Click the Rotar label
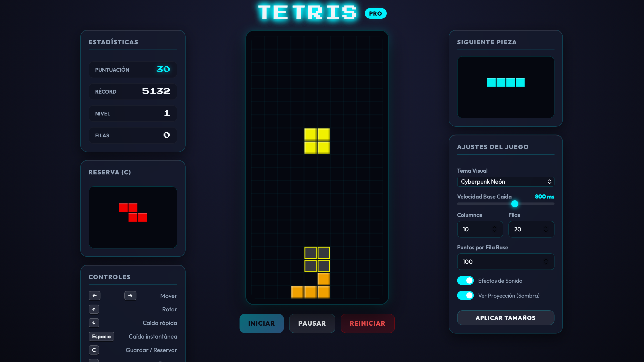644x362 pixels. (x=170, y=309)
